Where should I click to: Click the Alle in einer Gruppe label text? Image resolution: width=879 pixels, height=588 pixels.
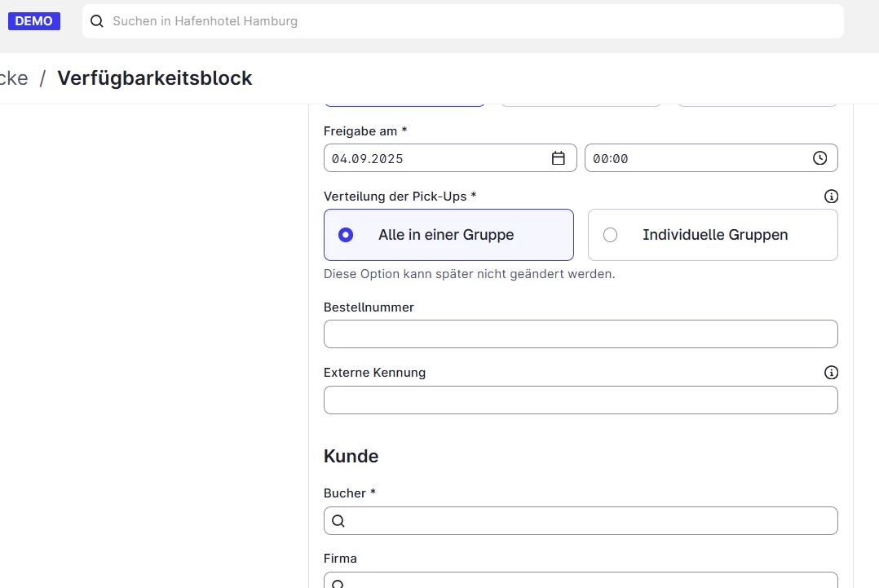coord(446,235)
